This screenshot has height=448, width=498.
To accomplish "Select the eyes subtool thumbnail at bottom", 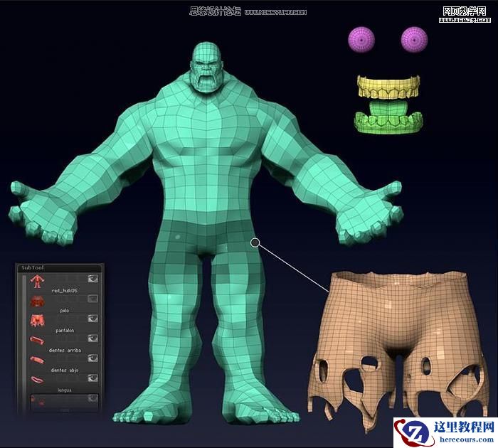I will 38,401.
